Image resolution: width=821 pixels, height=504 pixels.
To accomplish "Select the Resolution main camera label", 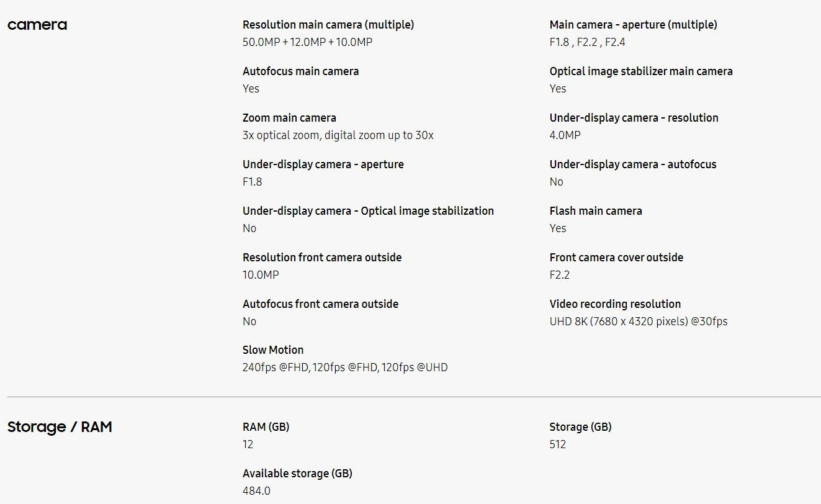I will click(x=328, y=25).
